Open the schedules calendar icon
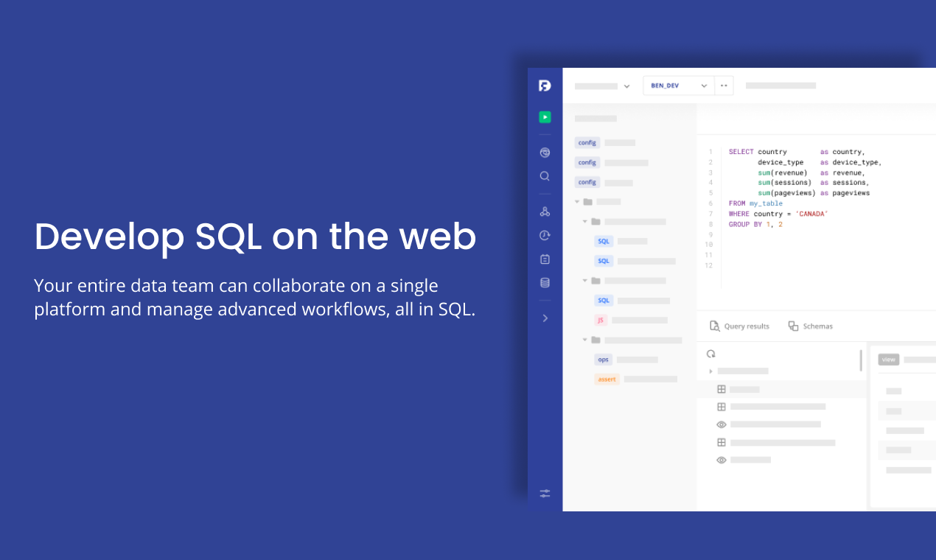 tap(545, 259)
